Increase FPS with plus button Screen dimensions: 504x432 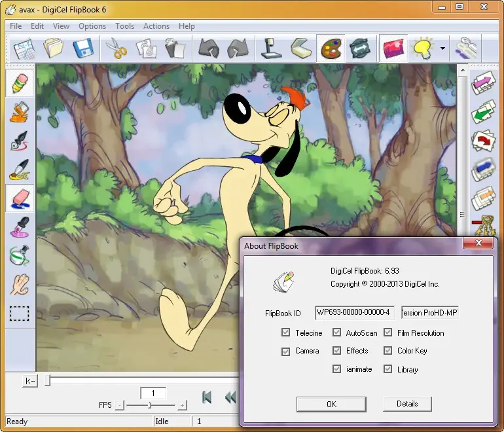click(182, 405)
